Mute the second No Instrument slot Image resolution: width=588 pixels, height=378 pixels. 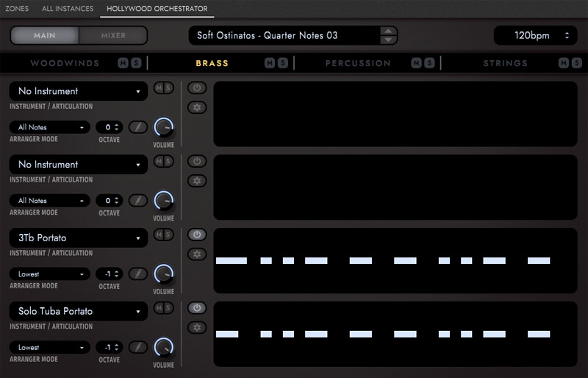point(159,161)
